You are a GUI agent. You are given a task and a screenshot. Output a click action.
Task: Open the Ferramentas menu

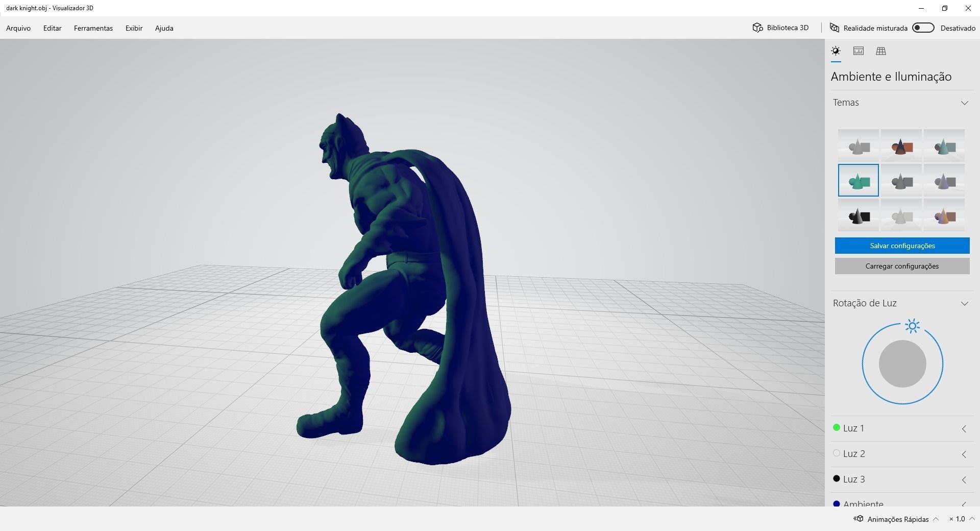[x=93, y=28]
